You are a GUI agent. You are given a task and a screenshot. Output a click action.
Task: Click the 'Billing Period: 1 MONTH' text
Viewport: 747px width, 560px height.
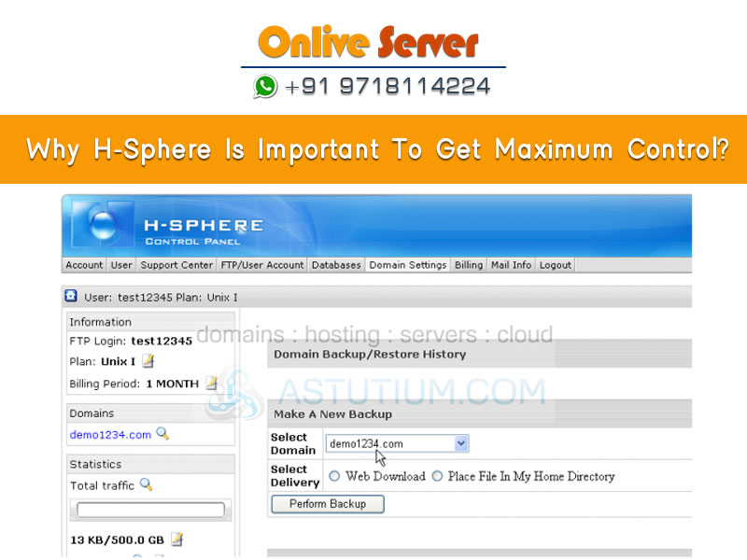tap(134, 384)
